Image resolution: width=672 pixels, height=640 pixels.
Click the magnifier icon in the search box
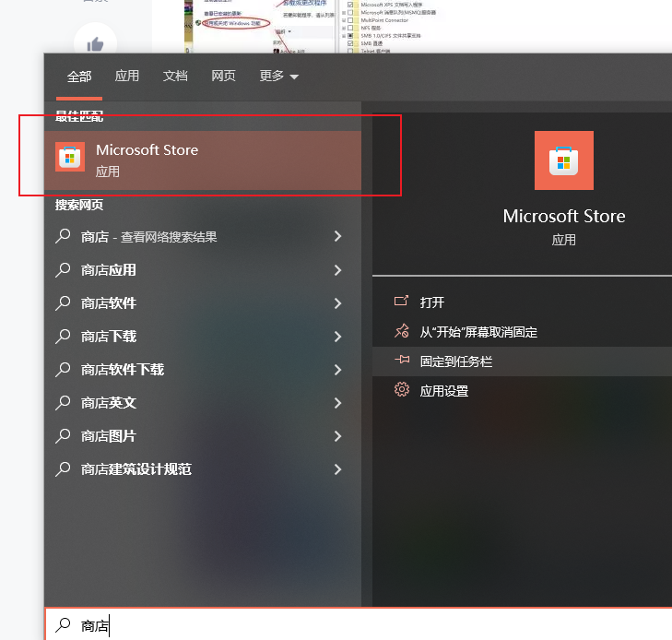(63, 624)
